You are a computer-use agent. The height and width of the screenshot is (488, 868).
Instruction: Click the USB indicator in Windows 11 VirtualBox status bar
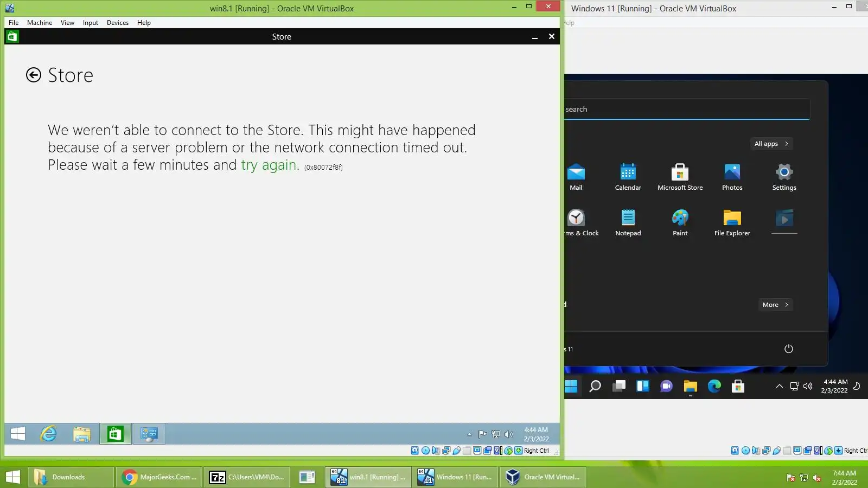[777, 451]
